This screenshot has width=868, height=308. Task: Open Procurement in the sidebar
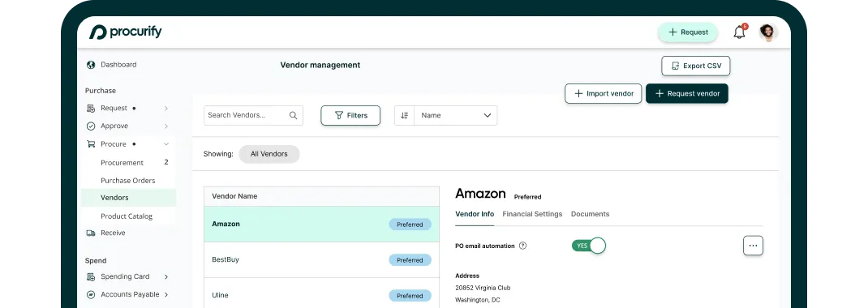pyautogui.click(x=122, y=163)
